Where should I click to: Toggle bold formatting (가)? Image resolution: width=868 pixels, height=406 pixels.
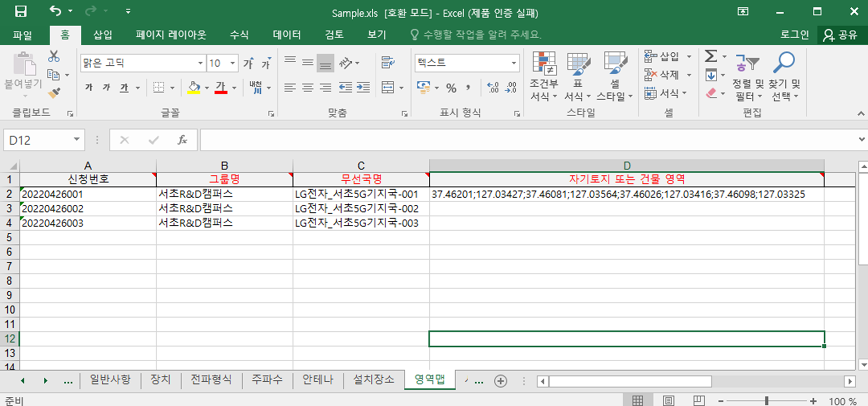click(89, 87)
